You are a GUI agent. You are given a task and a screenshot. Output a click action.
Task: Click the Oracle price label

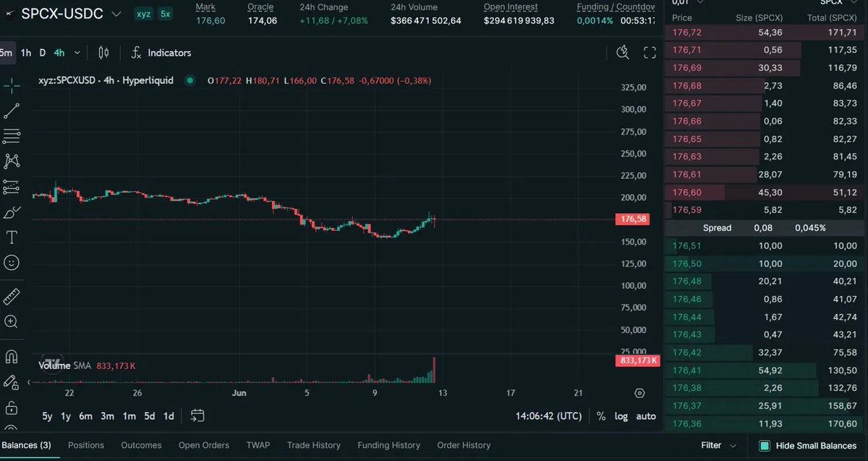coord(260,7)
